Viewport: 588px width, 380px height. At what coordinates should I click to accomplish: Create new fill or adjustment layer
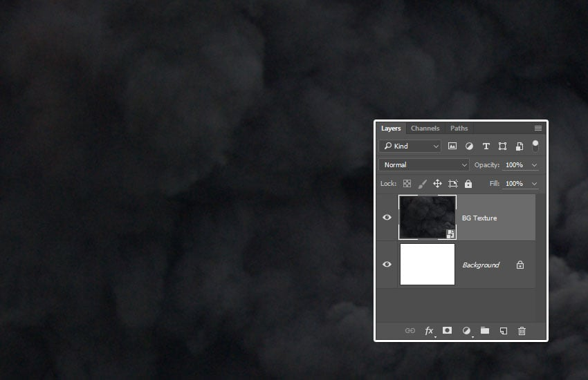[466, 331]
